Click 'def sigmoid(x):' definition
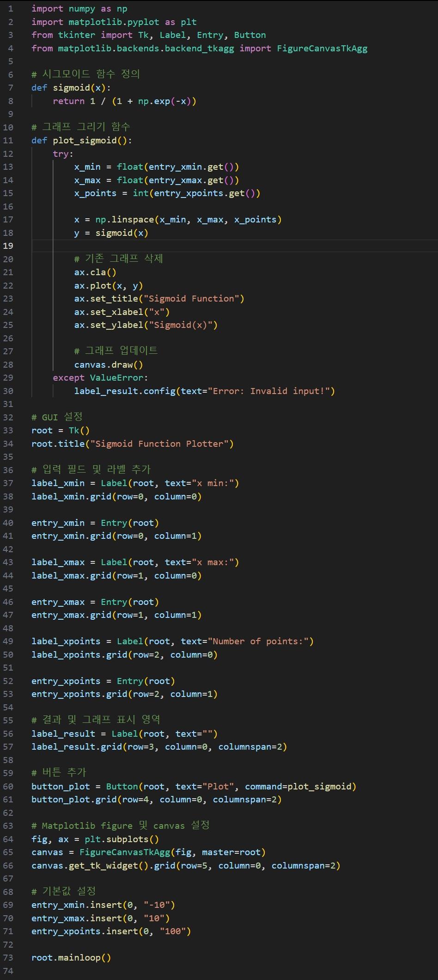438x980 pixels. (x=71, y=88)
